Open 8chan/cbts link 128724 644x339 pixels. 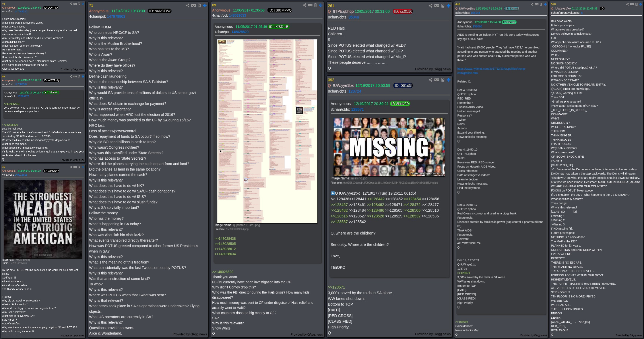click(355, 91)
